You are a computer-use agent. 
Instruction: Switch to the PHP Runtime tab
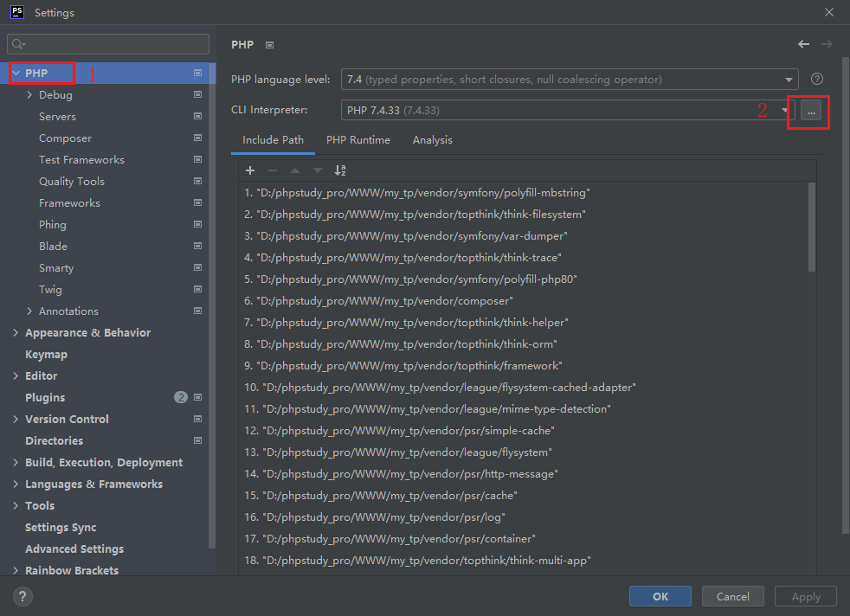pos(357,140)
